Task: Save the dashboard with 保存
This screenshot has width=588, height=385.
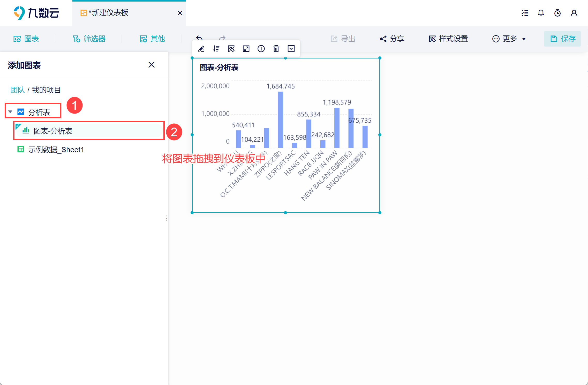Action: point(562,39)
